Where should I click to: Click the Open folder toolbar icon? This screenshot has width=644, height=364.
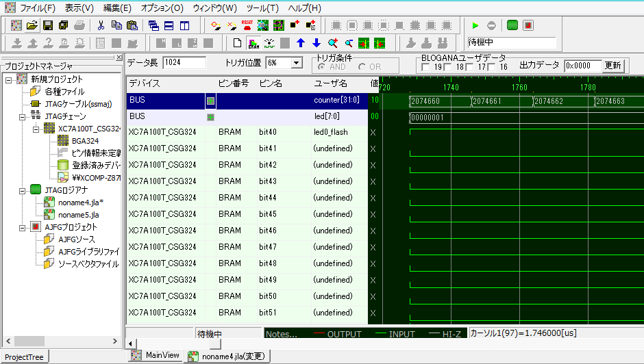pos(32,25)
